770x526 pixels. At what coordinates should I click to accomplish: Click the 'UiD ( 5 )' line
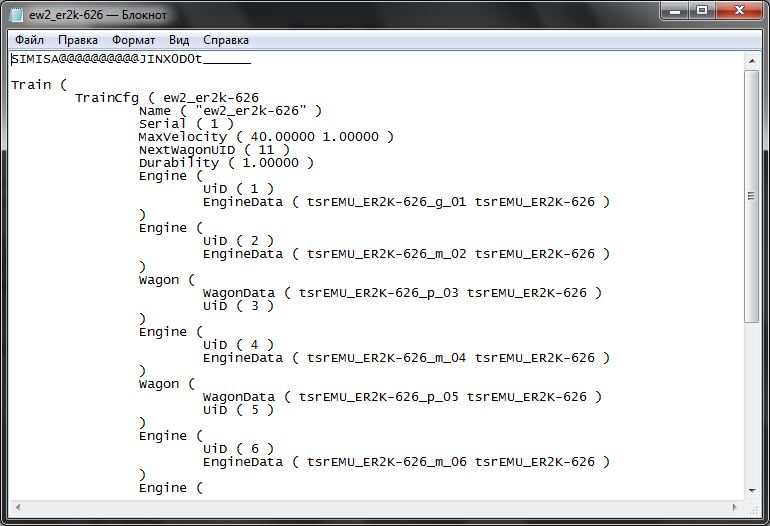point(238,410)
